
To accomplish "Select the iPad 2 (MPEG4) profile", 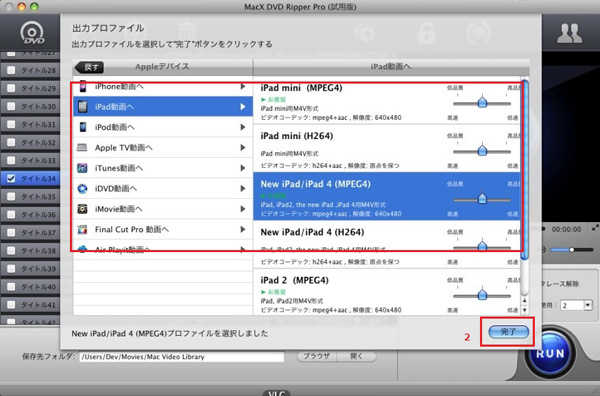I will point(386,292).
